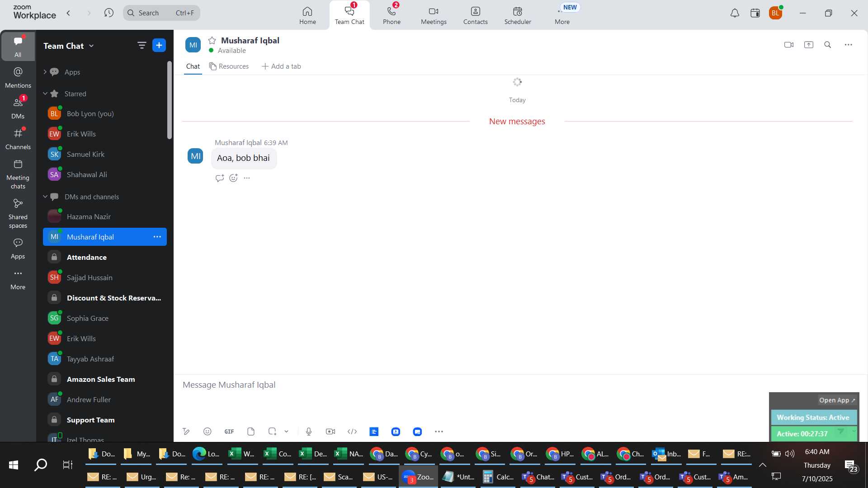
Task: Click Open App in the tracker widget
Action: (837, 400)
